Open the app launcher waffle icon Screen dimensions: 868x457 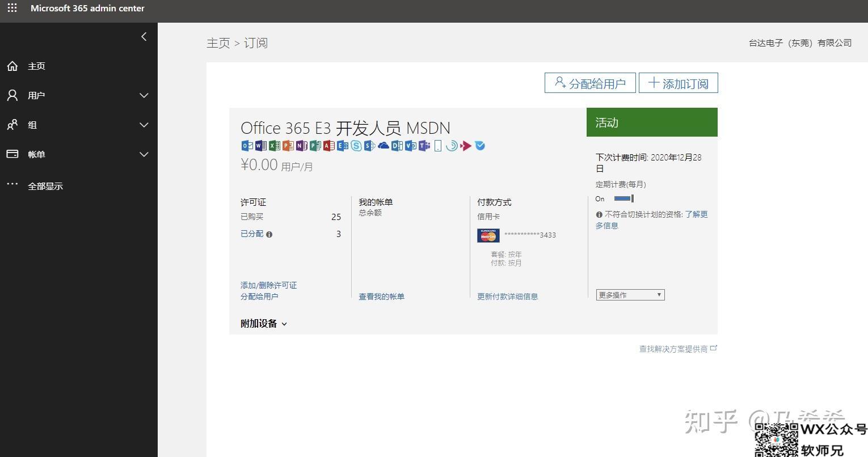click(12, 8)
